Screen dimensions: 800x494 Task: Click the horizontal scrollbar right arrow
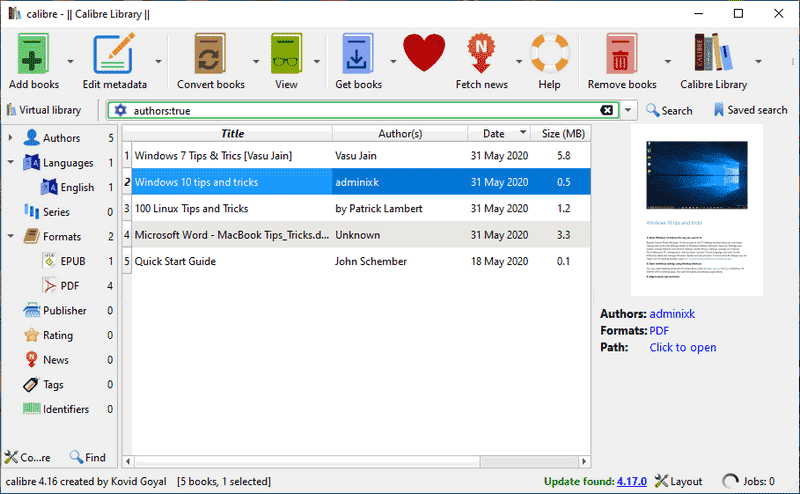click(584, 461)
